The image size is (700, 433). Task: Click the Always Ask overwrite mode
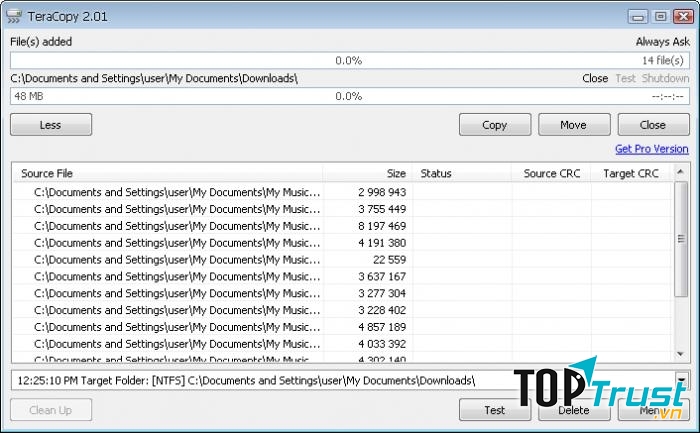662,42
